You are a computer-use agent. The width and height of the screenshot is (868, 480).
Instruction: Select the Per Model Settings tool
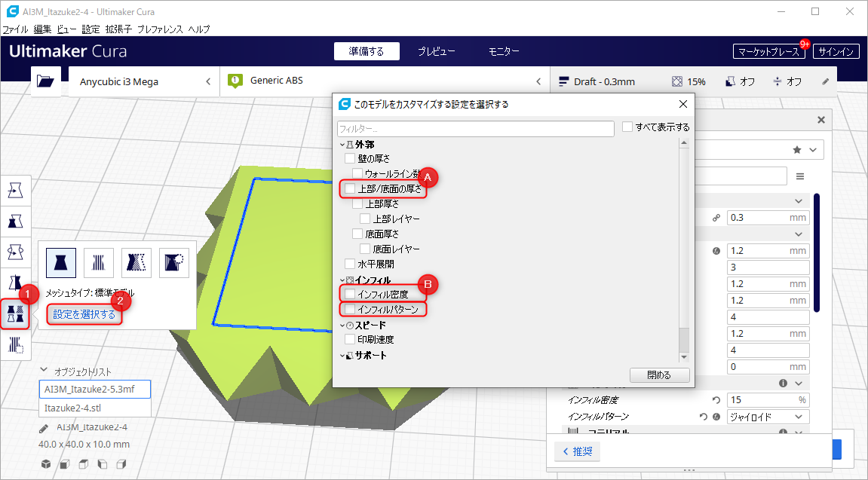point(16,313)
